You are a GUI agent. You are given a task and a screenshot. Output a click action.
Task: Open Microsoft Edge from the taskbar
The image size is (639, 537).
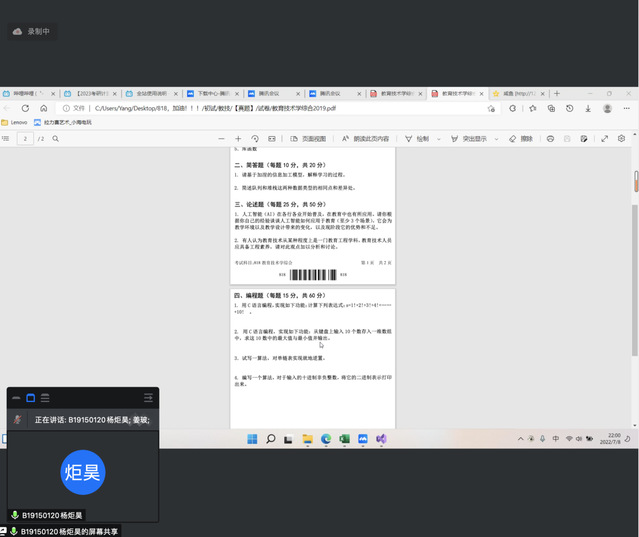pos(326,439)
